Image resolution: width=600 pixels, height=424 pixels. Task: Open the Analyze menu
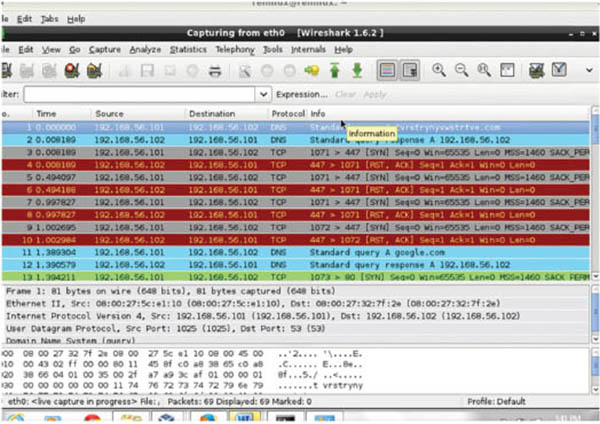(x=145, y=50)
